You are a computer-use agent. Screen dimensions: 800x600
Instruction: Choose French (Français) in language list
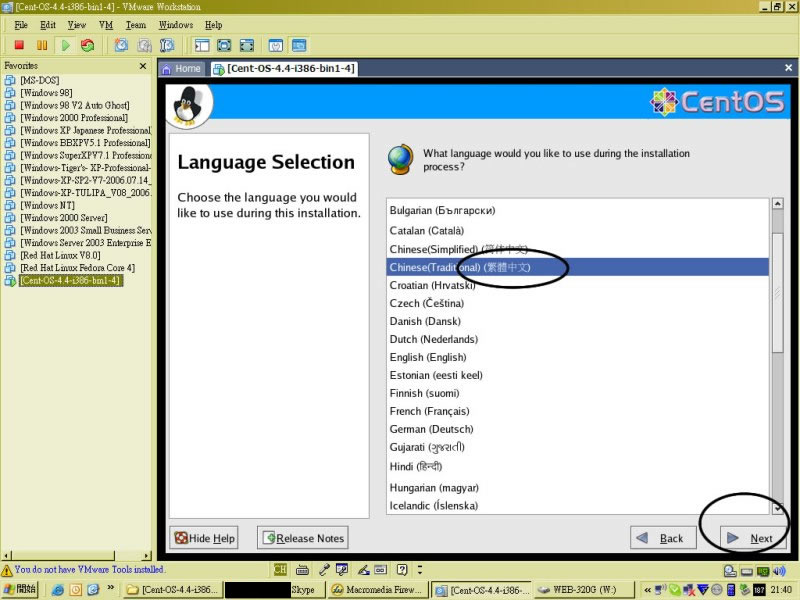[578, 411]
